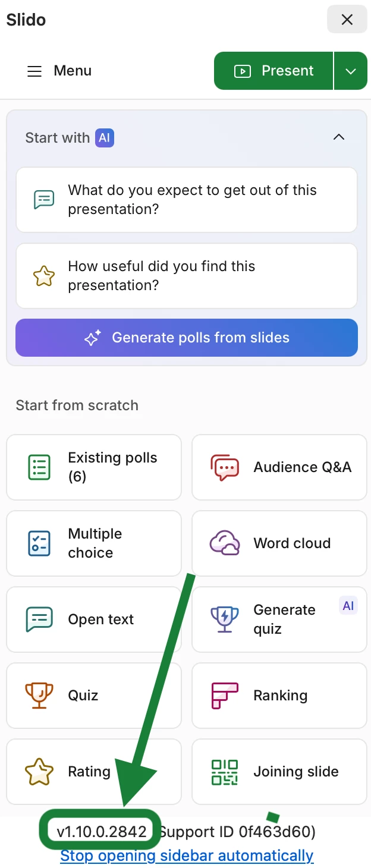Click the Word cloud icon
The image size is (371, 868).
[225, 543]
